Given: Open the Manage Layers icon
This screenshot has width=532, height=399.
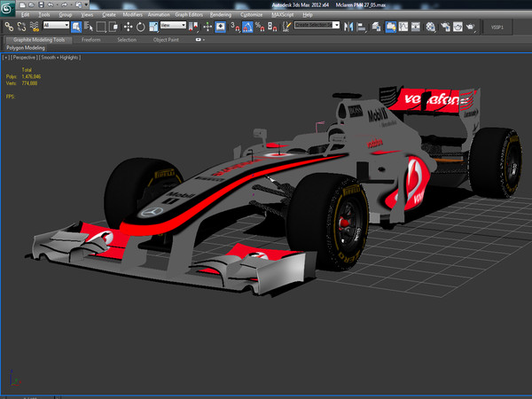Looking at the screenshot, I should click(x=376, y=27).
